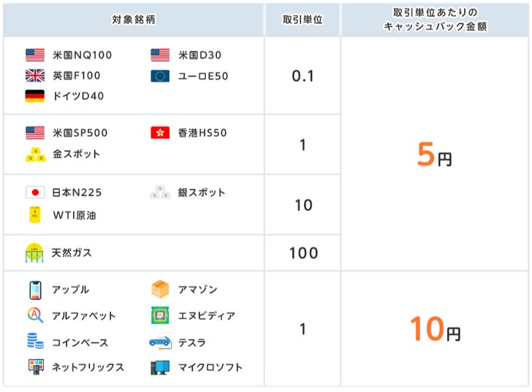The image size is (532, 392).
Task: Click the Hong Kong flag icon
Action: [160, 133]
